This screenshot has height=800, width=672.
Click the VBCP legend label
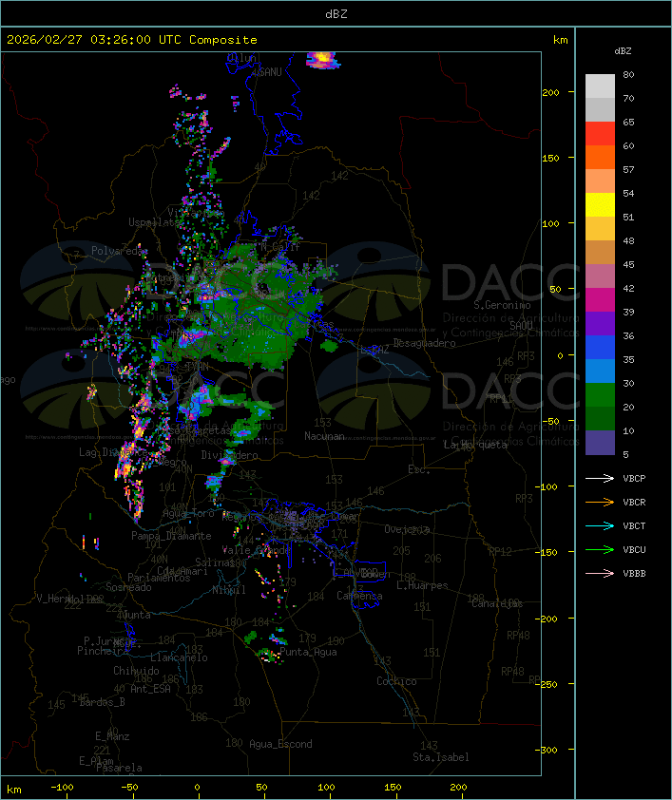[634, 478]
